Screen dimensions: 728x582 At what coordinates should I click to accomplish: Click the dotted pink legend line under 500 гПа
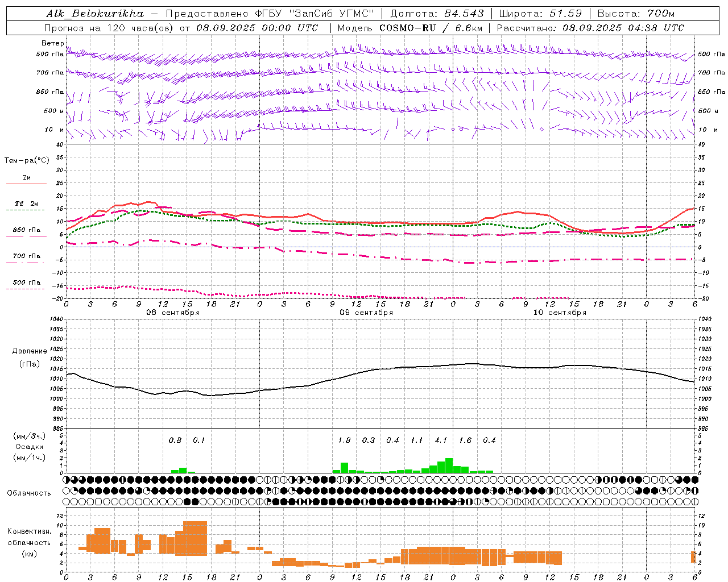pyautogui.click(x=26, y=289)
